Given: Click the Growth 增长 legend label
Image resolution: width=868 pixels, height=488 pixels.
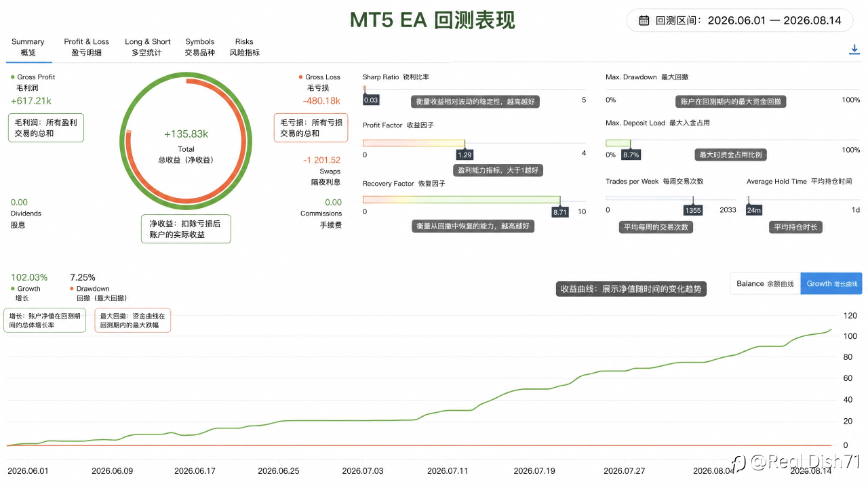Looking at the screenshot, I should (x=26, y=293).
